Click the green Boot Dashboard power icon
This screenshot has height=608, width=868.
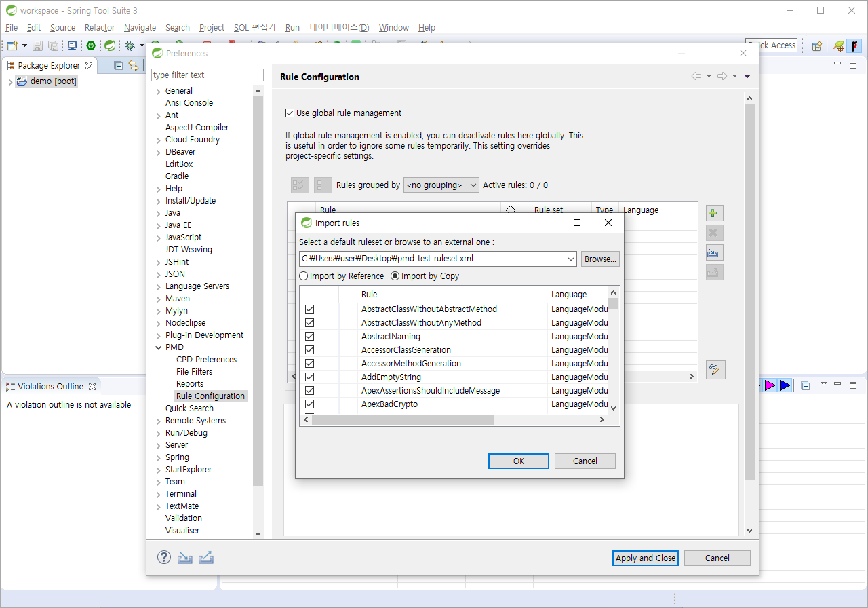click(91, 45)
